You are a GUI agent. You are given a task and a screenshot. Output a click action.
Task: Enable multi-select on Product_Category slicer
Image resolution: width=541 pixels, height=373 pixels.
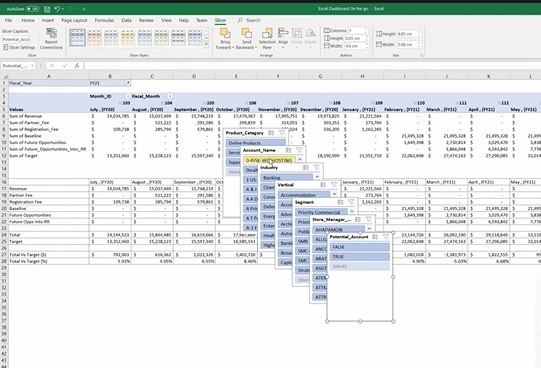(271, 133)
